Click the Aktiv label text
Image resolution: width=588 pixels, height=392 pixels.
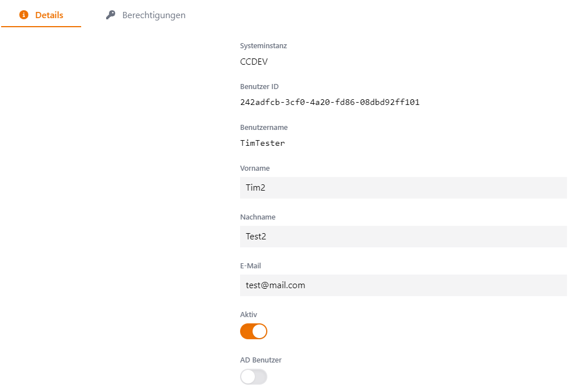point(249,315)
